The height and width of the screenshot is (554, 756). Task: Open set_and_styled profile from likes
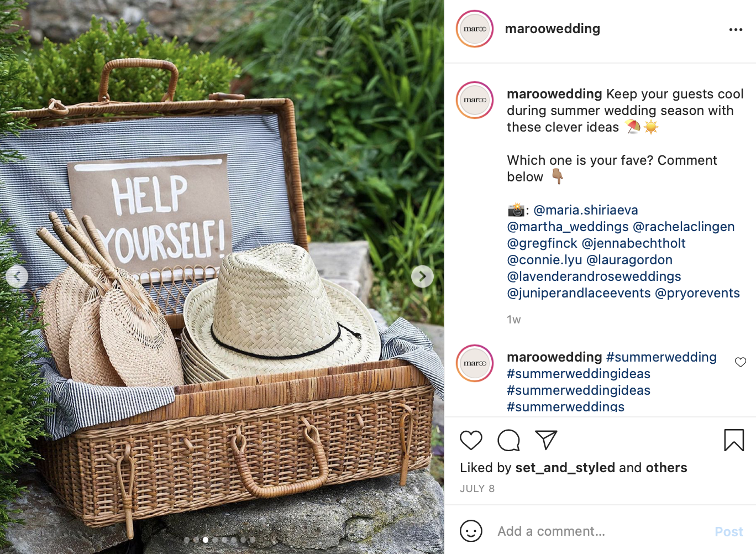pyautogui.click(x=565, y=468)
